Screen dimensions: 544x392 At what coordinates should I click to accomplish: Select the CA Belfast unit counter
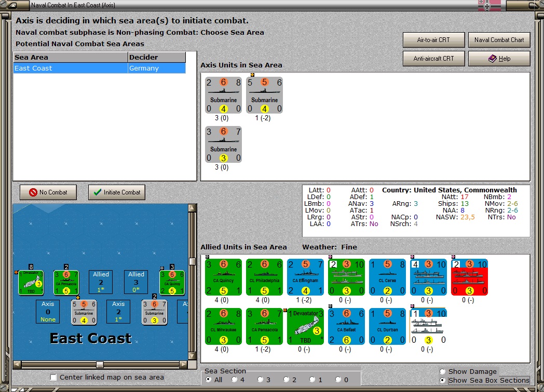click(346, 327)
